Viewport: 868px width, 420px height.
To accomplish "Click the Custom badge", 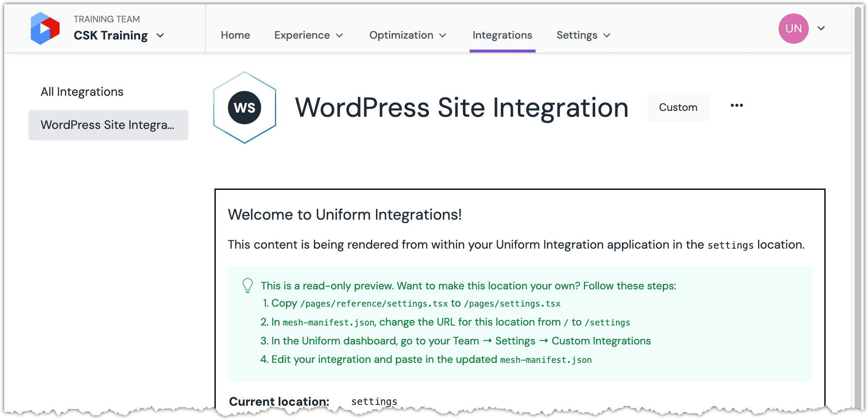I will click(678, 108).
